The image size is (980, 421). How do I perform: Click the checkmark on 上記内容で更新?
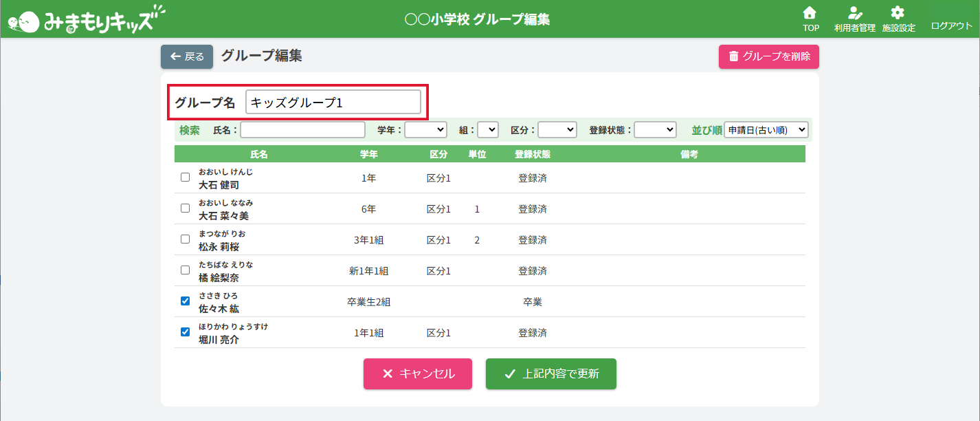[x=510, y=374]
